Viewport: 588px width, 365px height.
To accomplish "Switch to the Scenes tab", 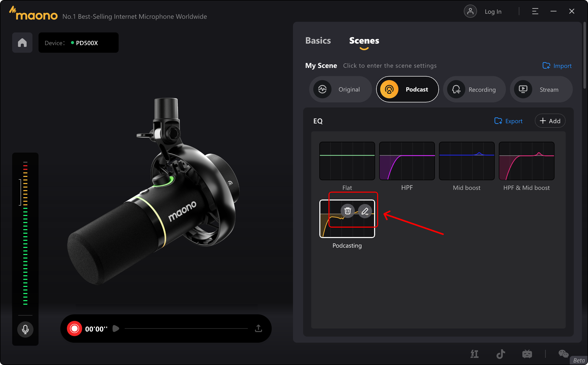I will (x=364, y=41).
